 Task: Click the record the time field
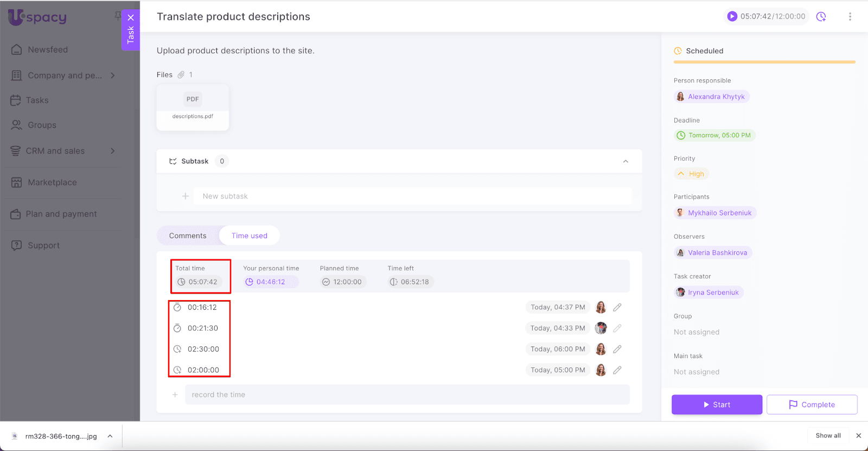click(407, 395)
